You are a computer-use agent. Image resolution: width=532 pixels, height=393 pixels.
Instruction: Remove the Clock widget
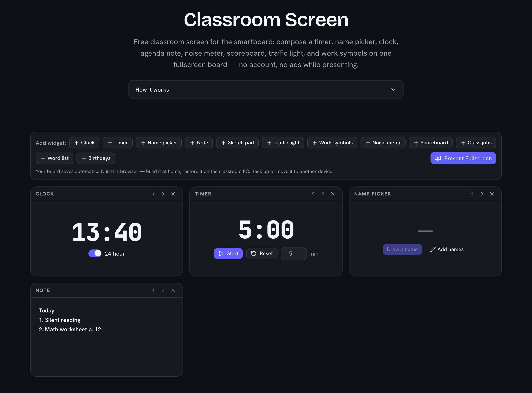pos(173,194)
